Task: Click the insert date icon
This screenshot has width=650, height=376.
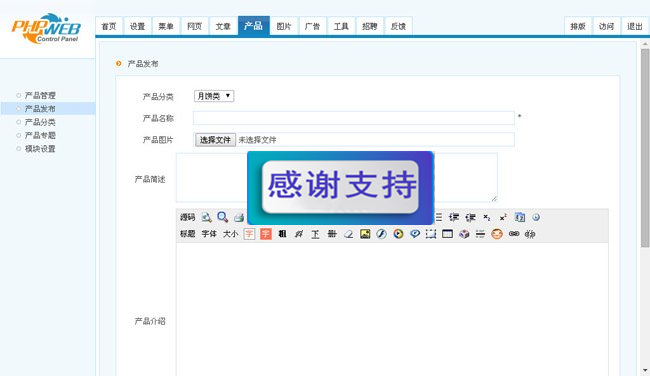Action: coord(520,217)
